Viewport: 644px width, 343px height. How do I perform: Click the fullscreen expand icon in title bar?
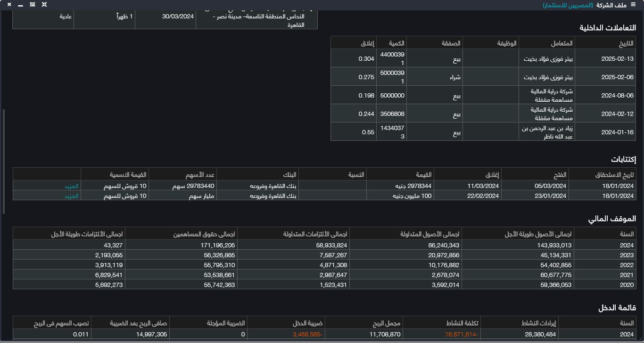[x=44, y=4]
